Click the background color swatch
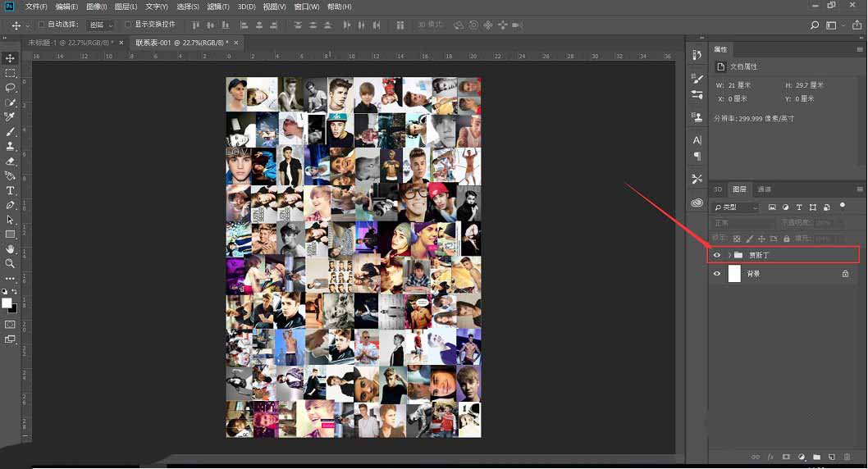Screen dimensions: 868x469 [15, 310]
